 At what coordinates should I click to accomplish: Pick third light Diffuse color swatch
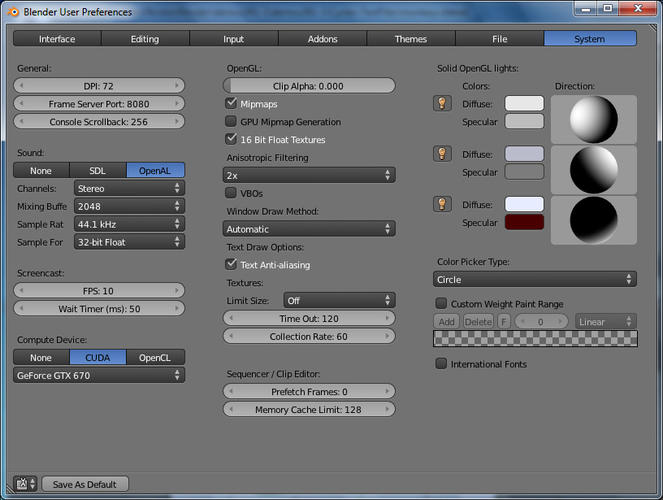(524, 204)
